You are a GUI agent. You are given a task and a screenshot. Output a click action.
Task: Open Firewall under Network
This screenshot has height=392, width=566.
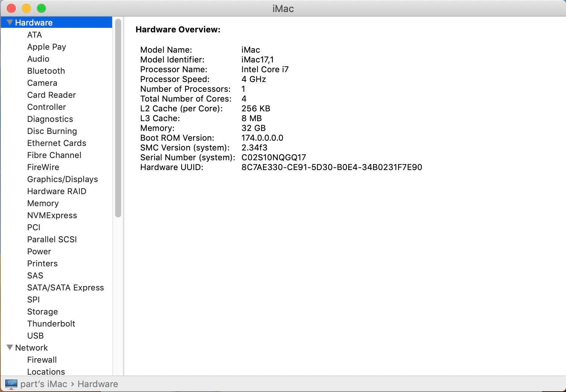(42, 360)
